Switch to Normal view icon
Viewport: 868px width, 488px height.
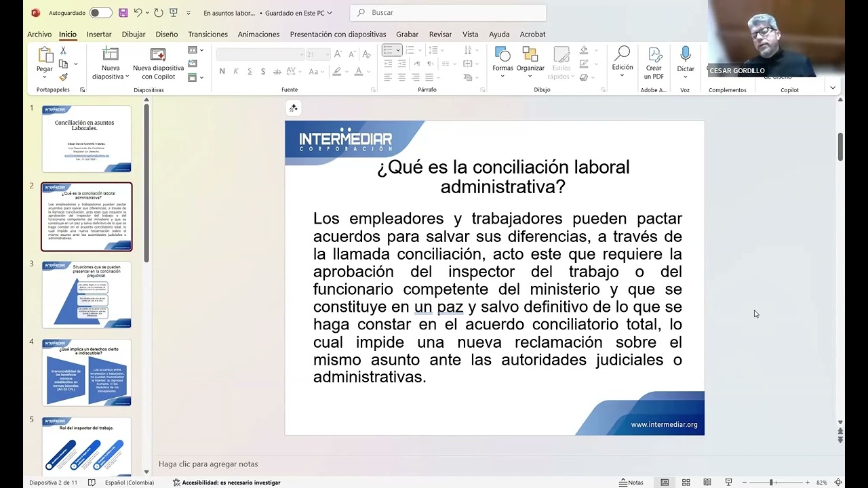pyautogui.click(x=665, y=483)
